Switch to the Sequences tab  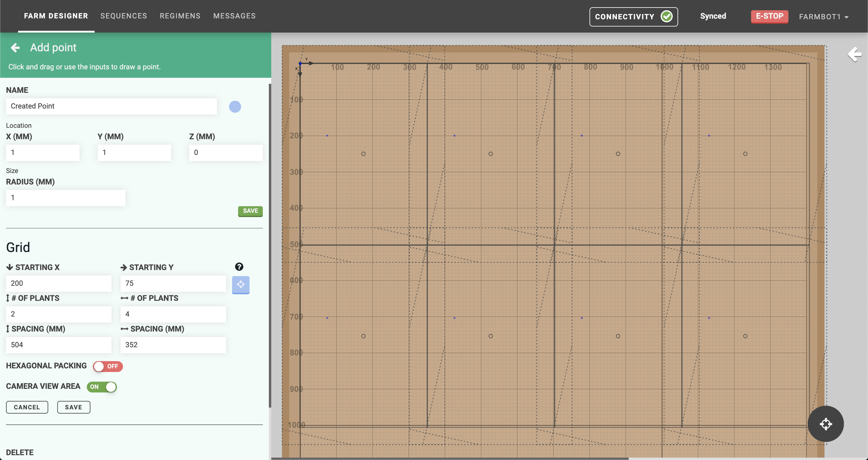(124, 16)
